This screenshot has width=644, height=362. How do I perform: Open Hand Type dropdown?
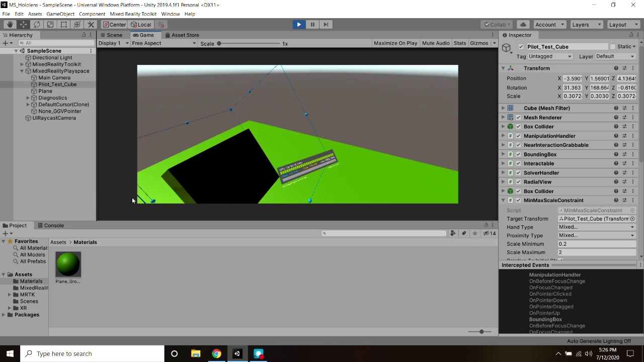[x=597, y=227]
